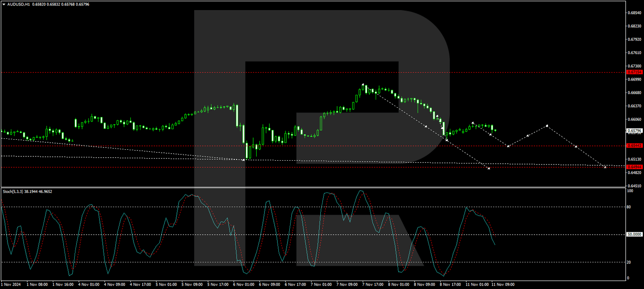This screenshot has height=289, width=644.
Task: Click the 50.0000 stochastic level label
Action: pos(634,234)
